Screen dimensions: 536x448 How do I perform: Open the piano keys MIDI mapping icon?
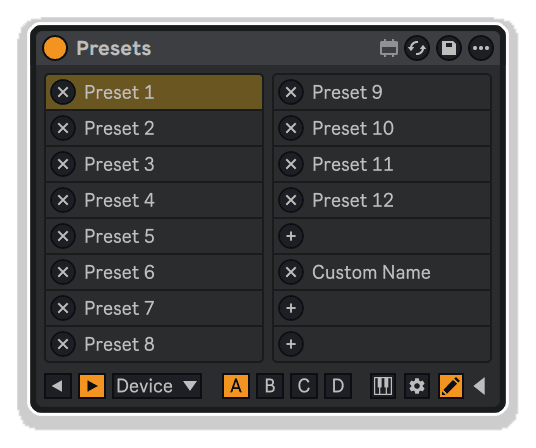(x=383, y=386)
